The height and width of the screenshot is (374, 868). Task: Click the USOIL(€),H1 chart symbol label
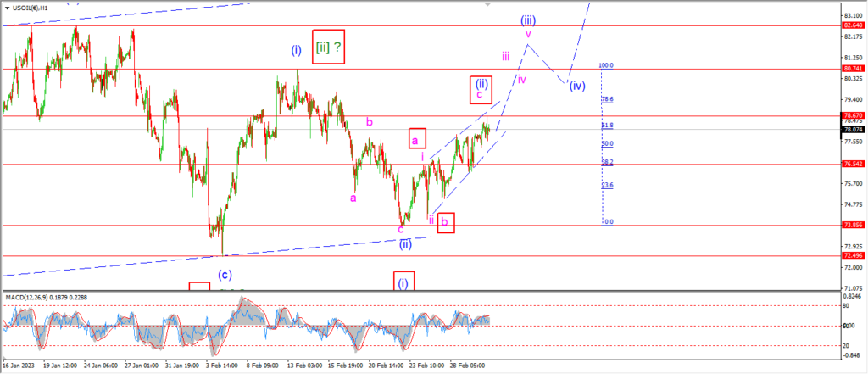[28, 8]
